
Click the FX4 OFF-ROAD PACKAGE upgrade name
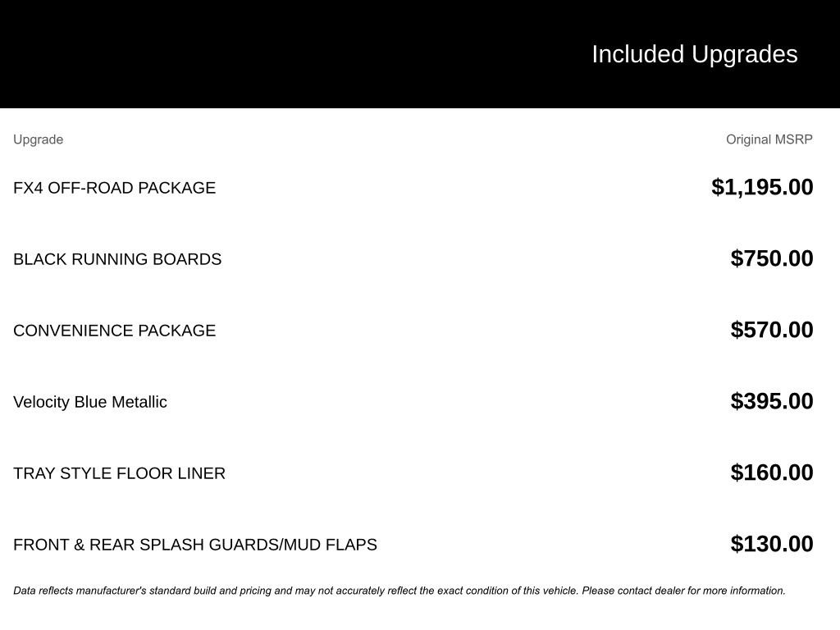click(114, 188)
